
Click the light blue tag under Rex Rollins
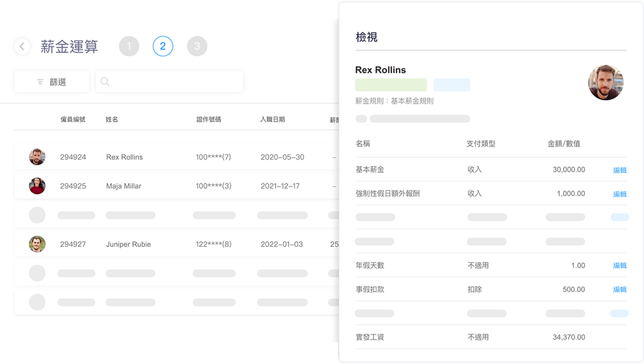point(452,85)
